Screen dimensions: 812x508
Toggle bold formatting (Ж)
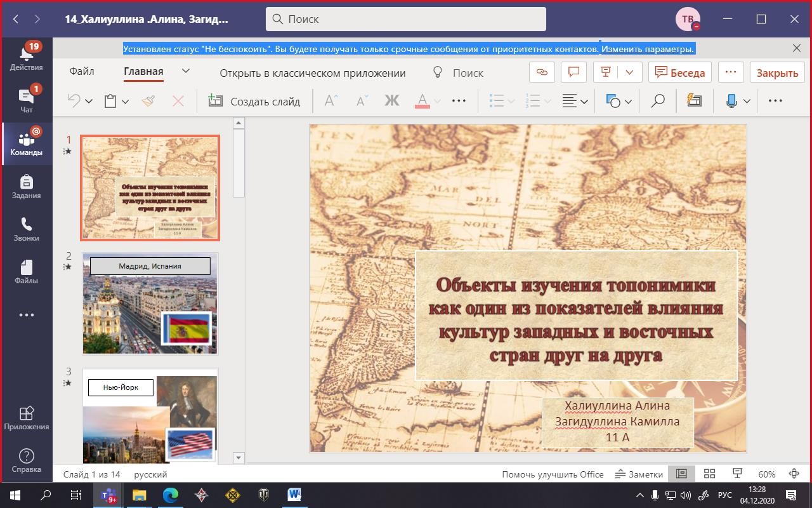[391, 101]
